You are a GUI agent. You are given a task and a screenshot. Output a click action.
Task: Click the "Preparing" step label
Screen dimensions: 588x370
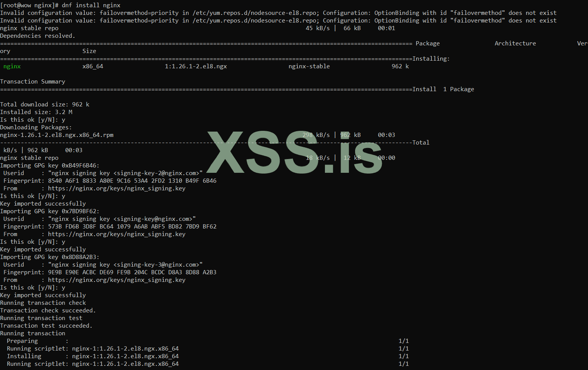[23, 341]
